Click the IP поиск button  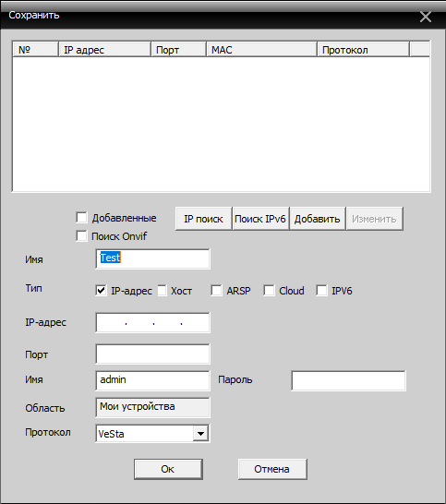click(x=203, y=219)
